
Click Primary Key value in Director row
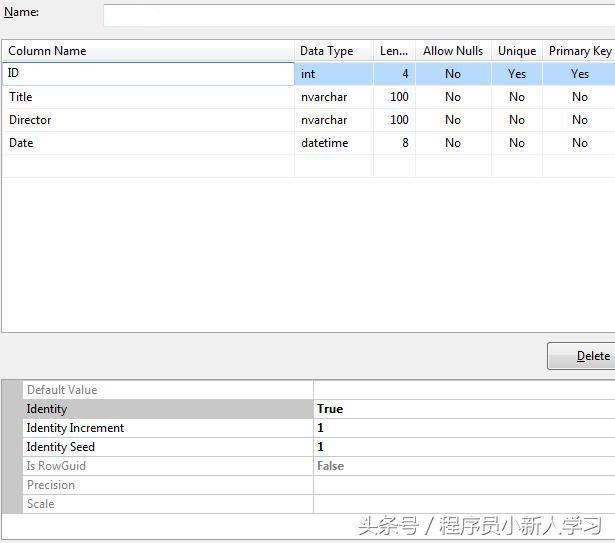coord(579,120)
